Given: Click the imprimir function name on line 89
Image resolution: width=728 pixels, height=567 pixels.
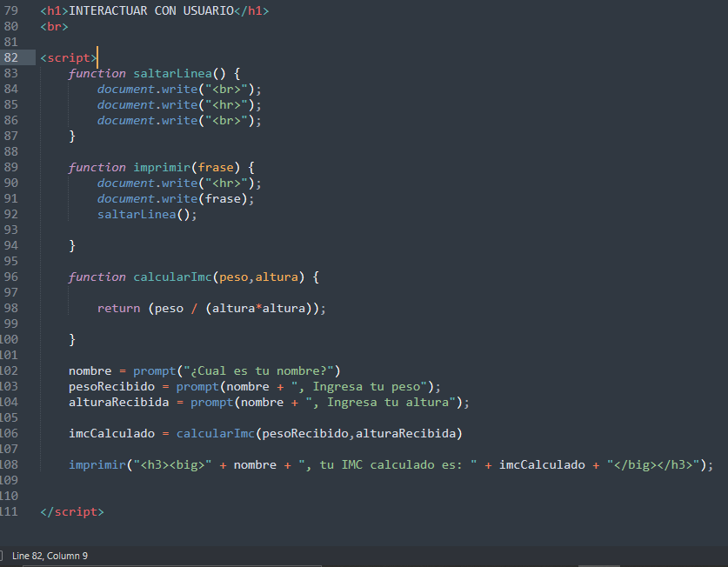Looking at the screenshot, I should tap(162, 167).
